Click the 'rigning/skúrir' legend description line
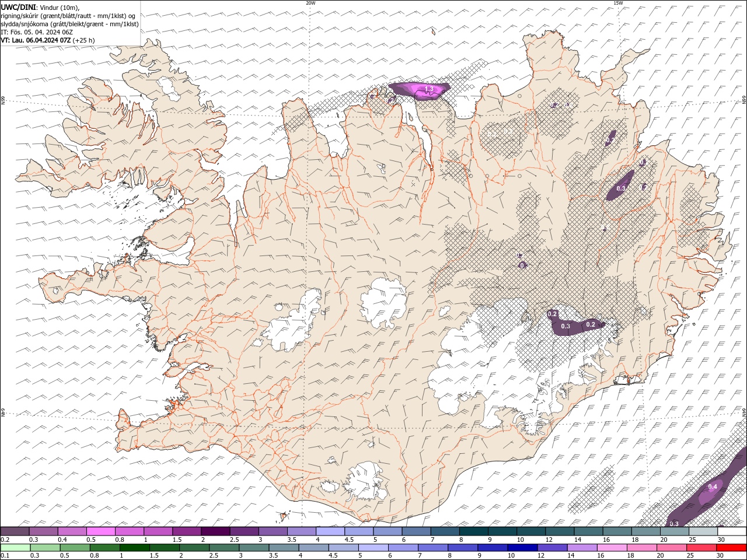This screenshot has height=560, width=747. coord(68,16)
